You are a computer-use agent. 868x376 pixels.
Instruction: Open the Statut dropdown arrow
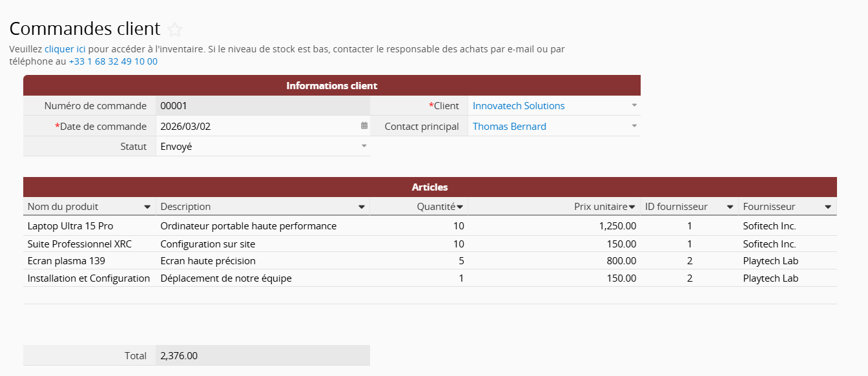pyautogui.click(x=364, y=146)
